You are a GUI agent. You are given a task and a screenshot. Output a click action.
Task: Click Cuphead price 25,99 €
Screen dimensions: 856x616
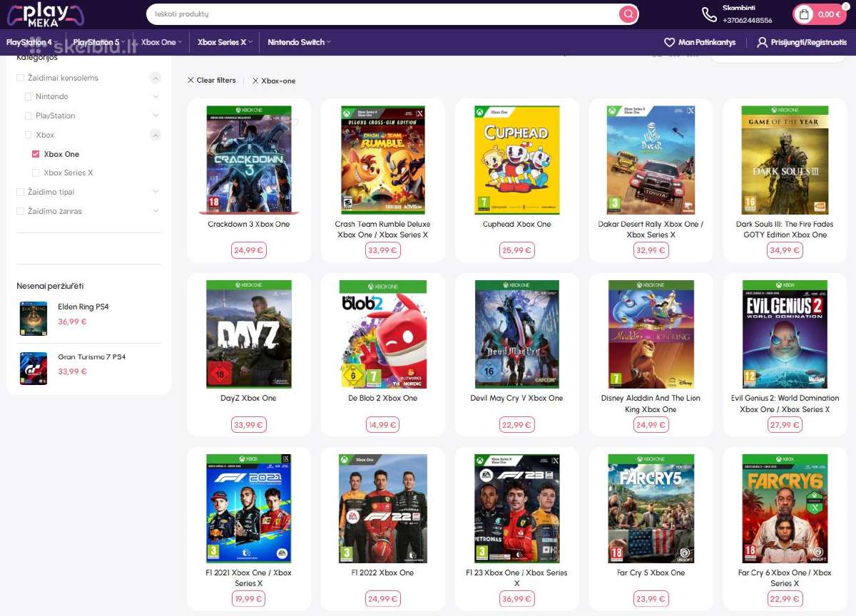[516, 250]
